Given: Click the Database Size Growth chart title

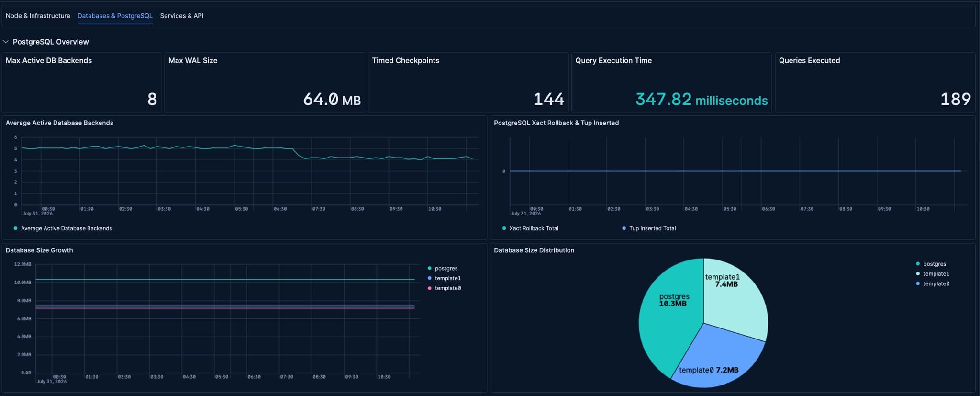Looking at the screenshot, I should pos(39,250).
